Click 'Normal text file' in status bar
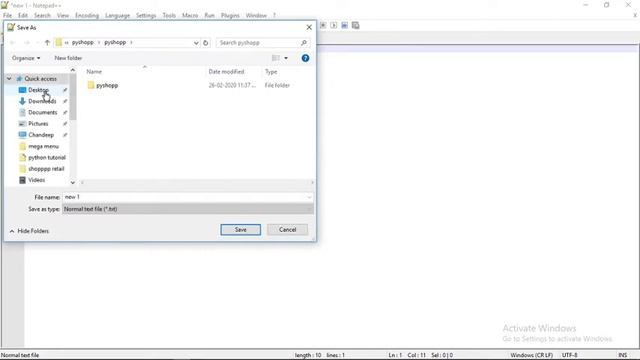640x360 pixels. click(20, 355)
